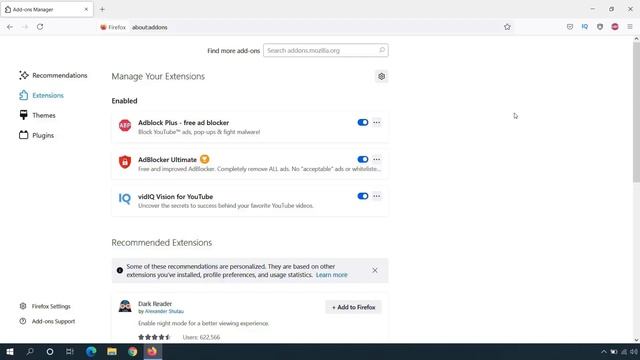The width and height of the screenshot is (640, 360).
Task: Click the vidIQ Vision extension logo
Action: [125, 199]
